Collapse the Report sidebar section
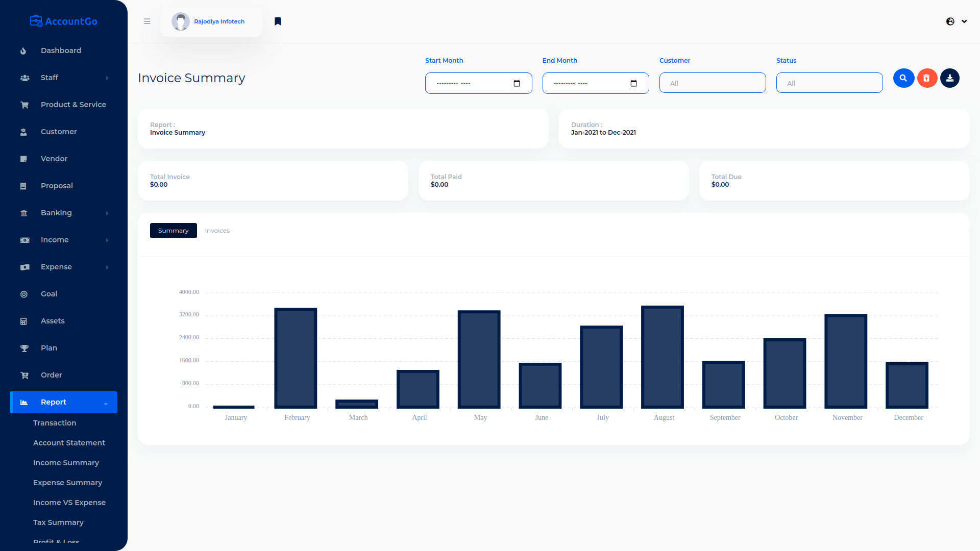 [x=64, y=402]
